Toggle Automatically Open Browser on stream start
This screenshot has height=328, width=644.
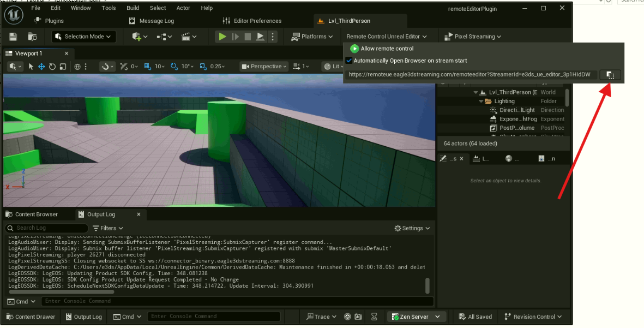[350, 61]
